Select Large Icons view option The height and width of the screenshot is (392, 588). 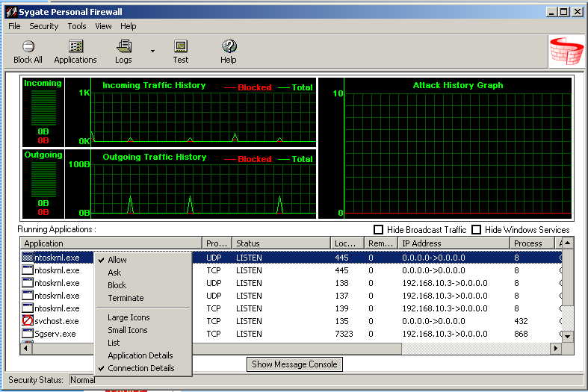click(x=143, y=317)
